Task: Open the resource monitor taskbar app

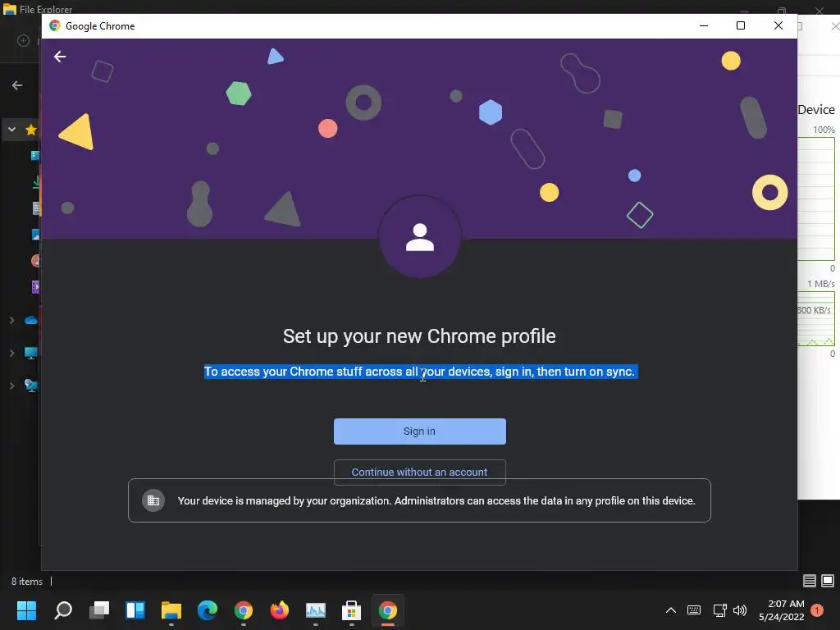Action: 316,610
